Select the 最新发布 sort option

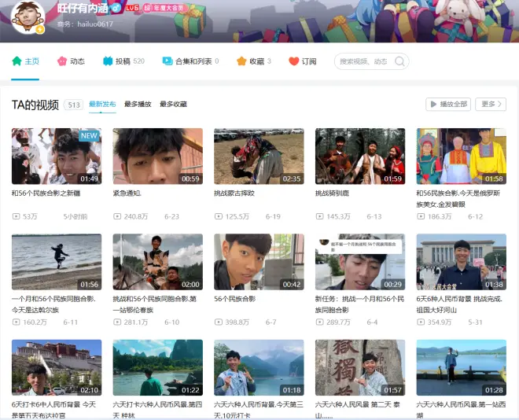pyautogui.click(x=102, y=105)
